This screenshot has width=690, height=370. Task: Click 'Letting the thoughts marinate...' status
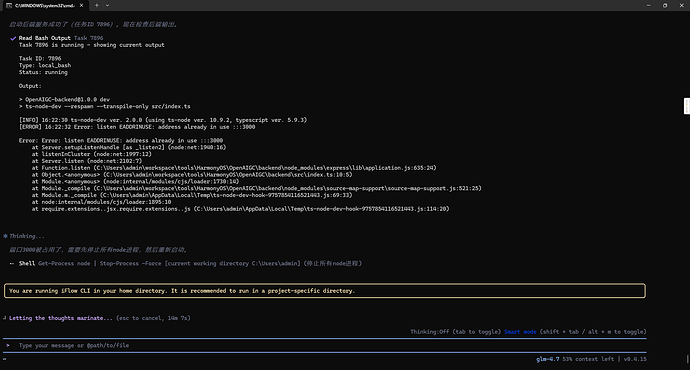[x=61, y=318]
